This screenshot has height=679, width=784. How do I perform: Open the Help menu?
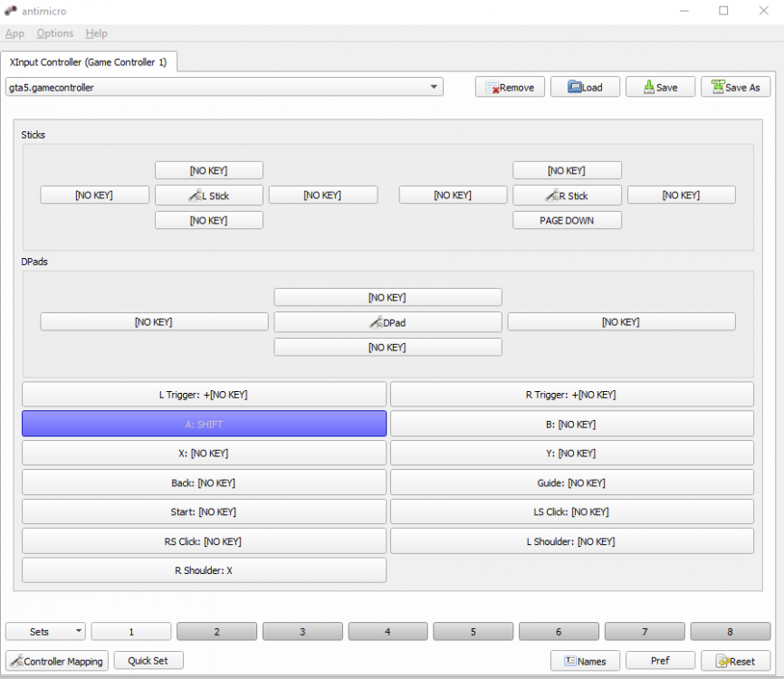click(x=97, y=33)
